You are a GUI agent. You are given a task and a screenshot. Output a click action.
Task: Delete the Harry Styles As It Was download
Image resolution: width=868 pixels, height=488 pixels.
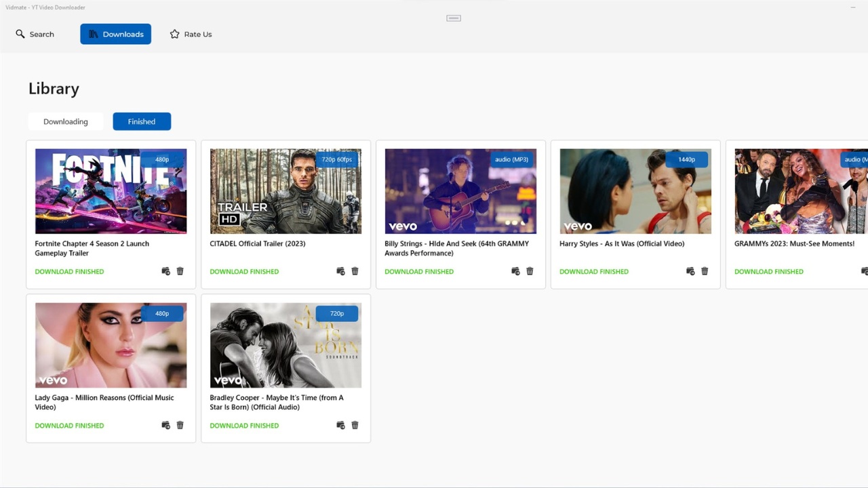click(705, 271)
